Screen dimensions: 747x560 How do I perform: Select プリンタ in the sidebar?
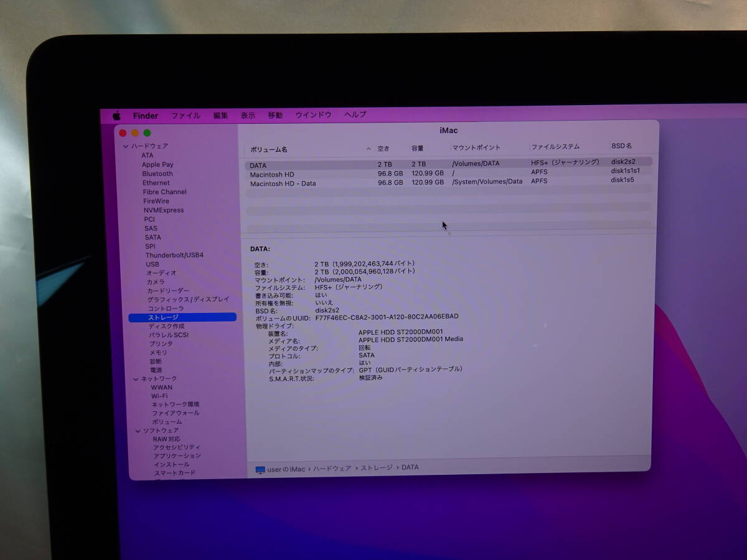[x=161, y=343]
